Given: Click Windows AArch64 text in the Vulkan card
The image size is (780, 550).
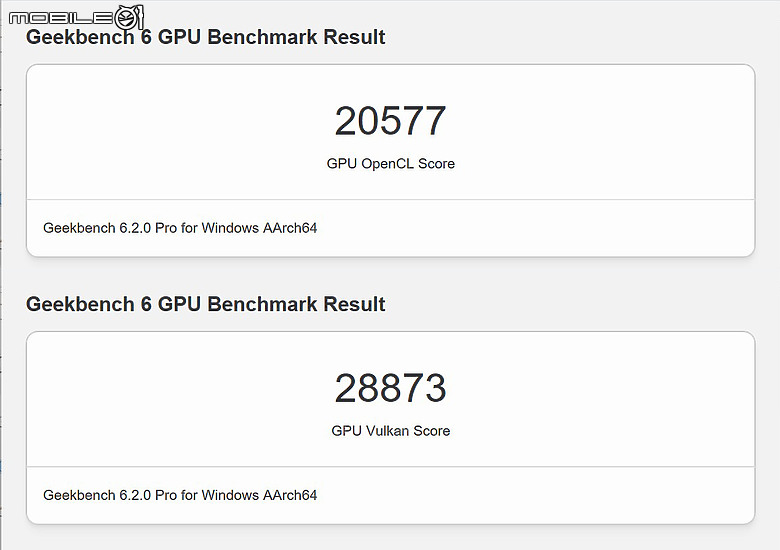Looking at the screenshot, I should pyautogui.click(x=259, y=495).
